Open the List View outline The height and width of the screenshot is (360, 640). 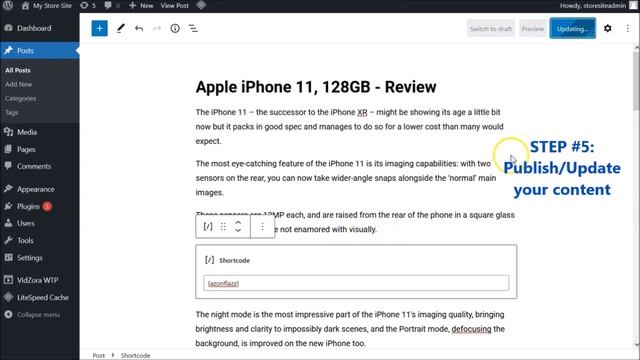pos(193,28)
